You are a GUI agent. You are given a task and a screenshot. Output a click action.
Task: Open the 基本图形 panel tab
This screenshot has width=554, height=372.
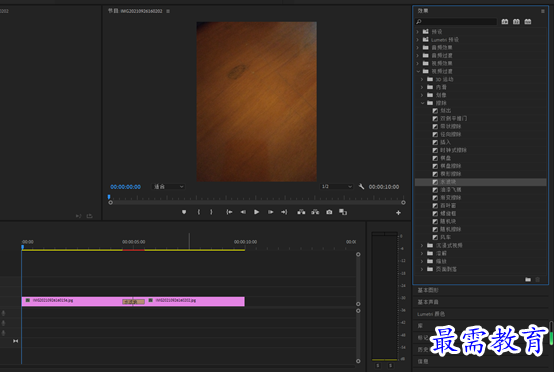point(428,290)
